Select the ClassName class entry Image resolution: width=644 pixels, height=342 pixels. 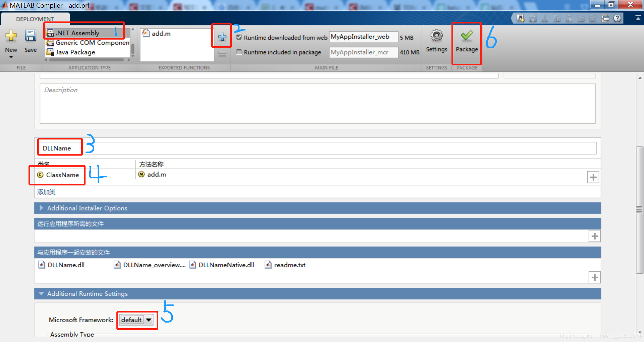[x=62, y=175]
